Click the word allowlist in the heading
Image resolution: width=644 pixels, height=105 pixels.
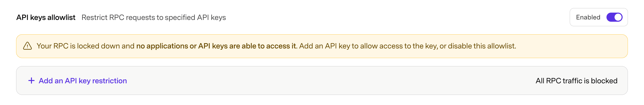point(61,17)
